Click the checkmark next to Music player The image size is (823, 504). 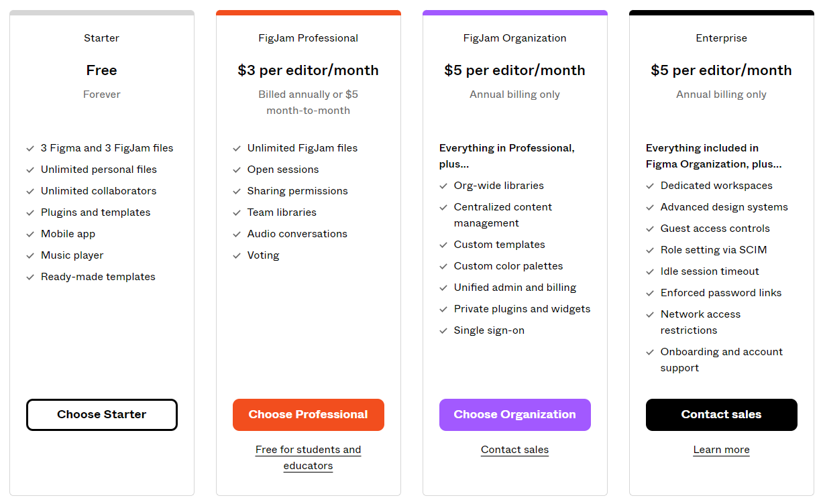tap(30, 256)
